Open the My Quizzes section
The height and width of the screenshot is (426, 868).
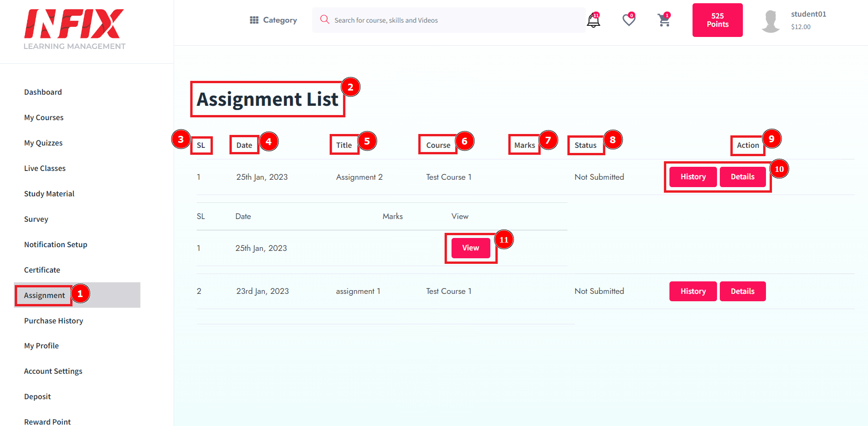pyautogui.click(x=43, y=143)
